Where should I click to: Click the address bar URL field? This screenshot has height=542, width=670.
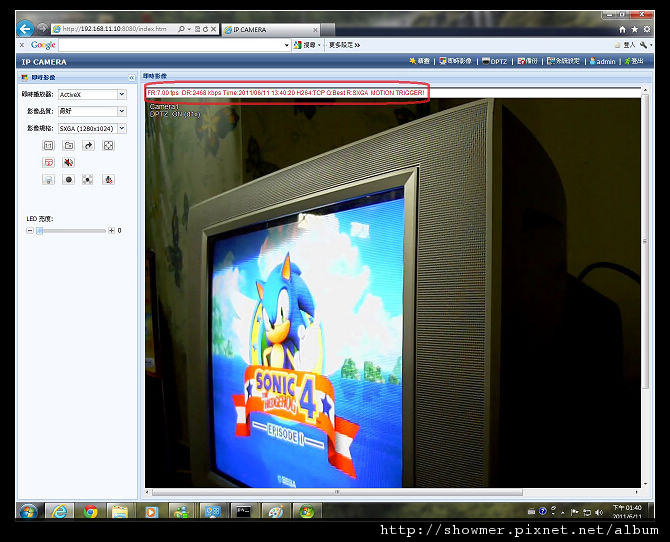[x=115, y=29]
